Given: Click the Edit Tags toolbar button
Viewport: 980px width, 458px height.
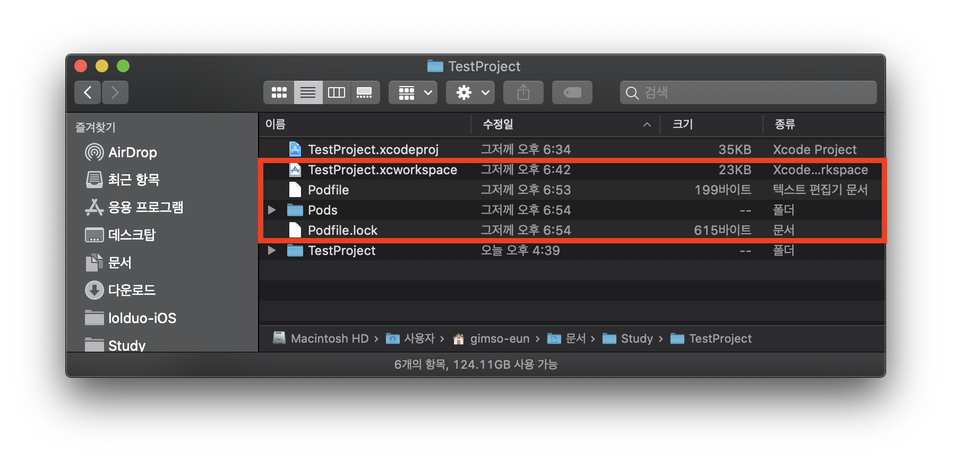Looking at the screenshot, I should click(572, 92).
